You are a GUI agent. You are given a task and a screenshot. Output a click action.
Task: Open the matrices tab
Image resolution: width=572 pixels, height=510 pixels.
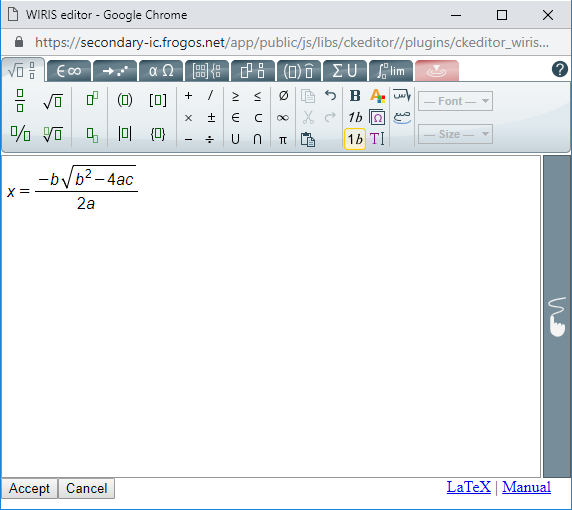[207, 71]
